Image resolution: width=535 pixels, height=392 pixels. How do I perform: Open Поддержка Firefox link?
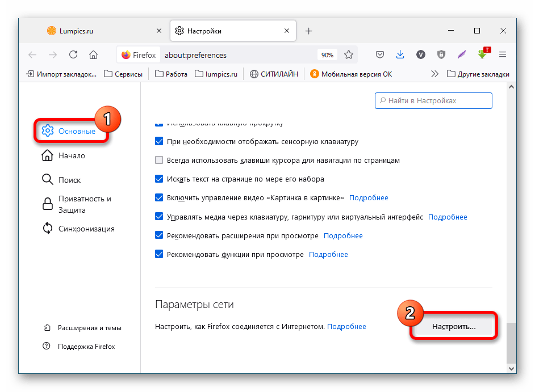tap(79, 346)
